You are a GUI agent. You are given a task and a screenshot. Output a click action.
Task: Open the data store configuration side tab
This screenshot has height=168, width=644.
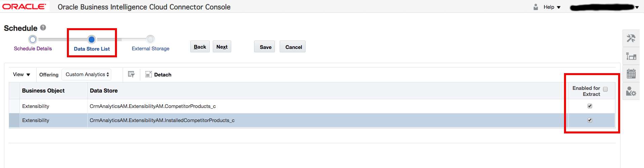(x=631, y=56)
